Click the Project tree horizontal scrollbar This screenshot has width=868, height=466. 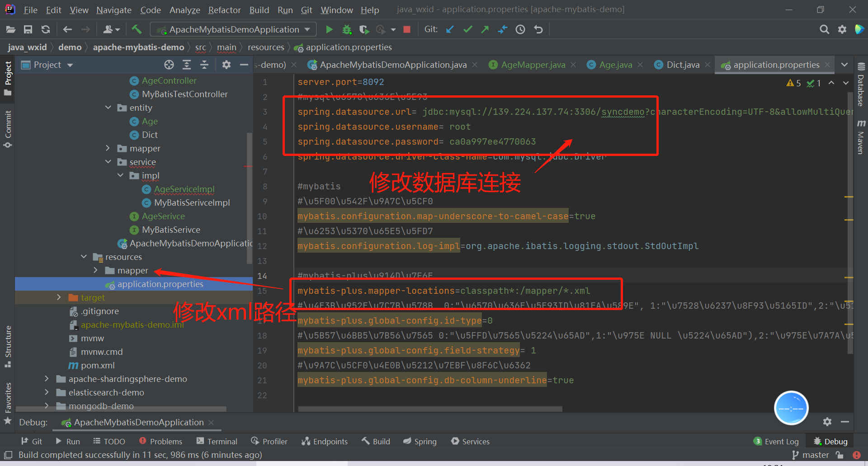(121, 409)
